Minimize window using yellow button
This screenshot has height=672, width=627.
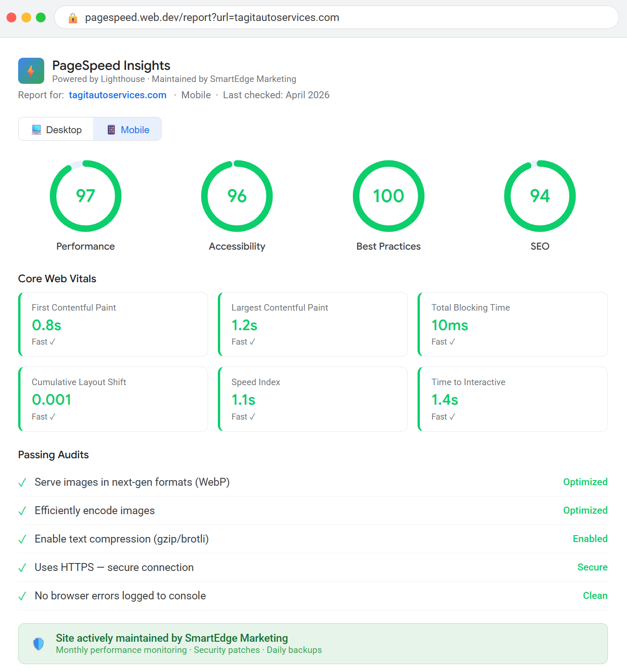click(27, 17)
